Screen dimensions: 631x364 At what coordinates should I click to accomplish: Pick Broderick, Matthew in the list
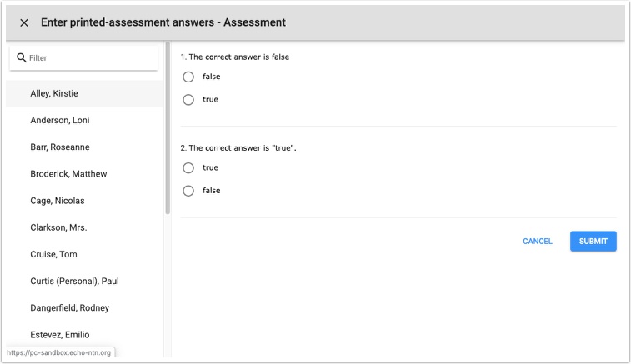pyautogui.click(x=68, y=174)
